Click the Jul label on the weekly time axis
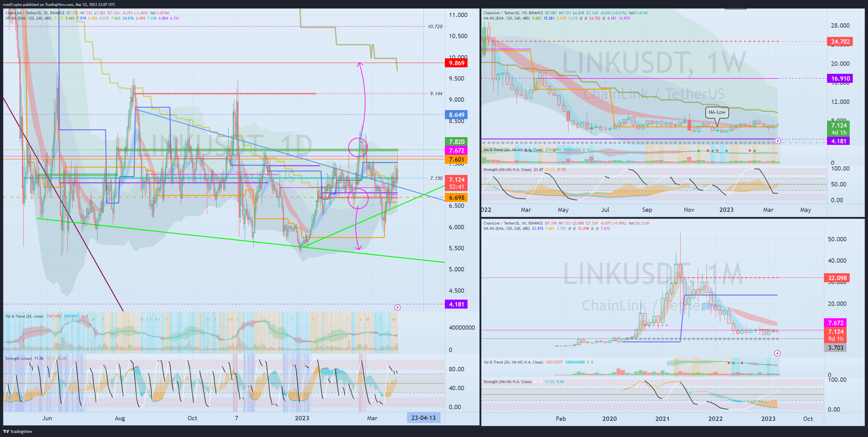868x437 pixels. click(605, 210)
